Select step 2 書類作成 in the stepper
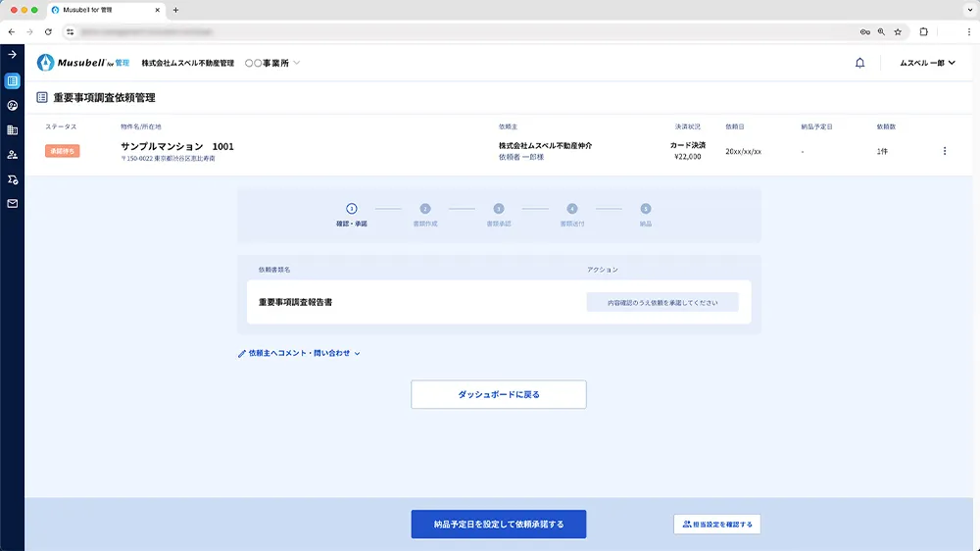The height and width of the screenshot is (551, 980). point(425,209)
